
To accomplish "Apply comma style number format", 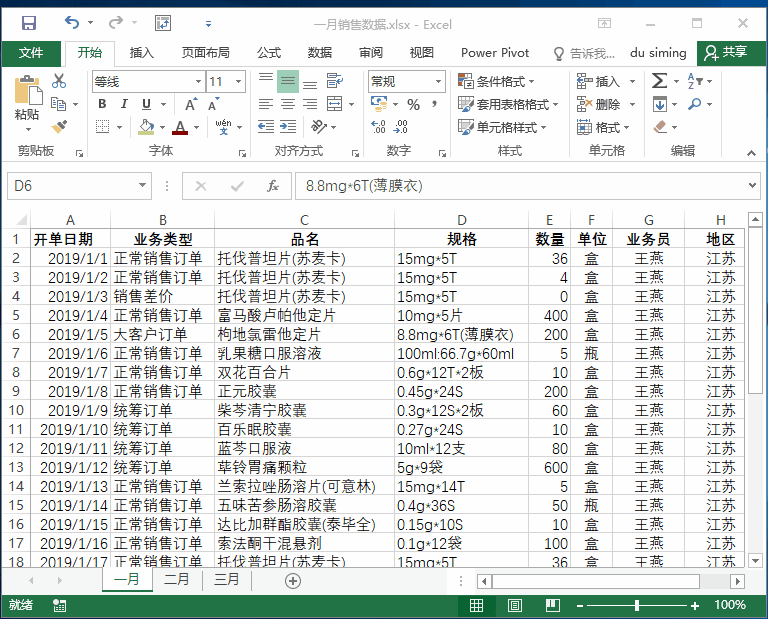I will tap(434, 104).
